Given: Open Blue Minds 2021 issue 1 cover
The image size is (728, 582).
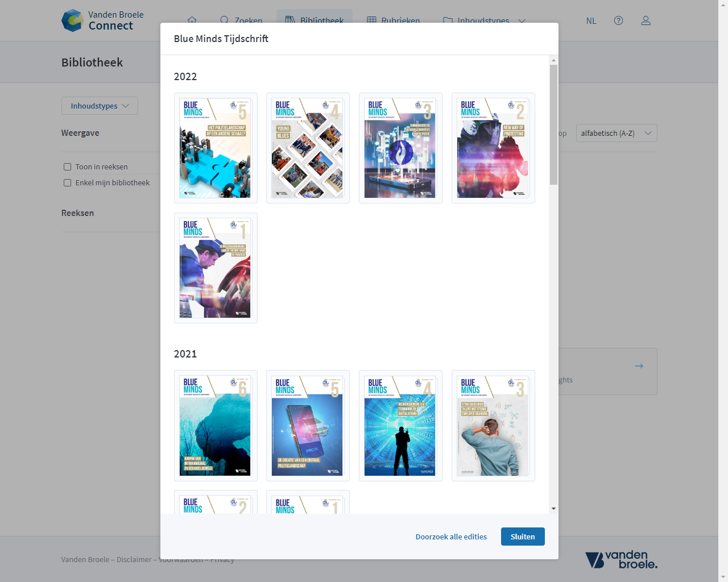Looking at the screenshot, I should (308, 502).
